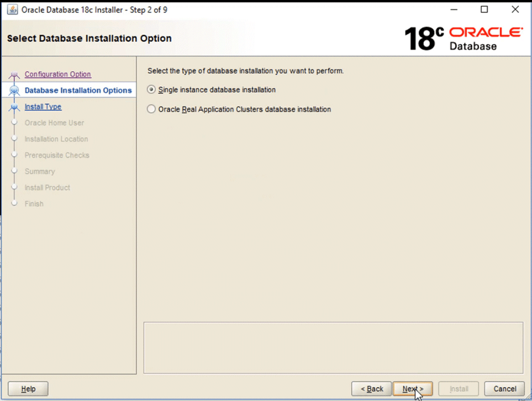This screenshot has width=532, height=401.
Task: Click the Install Type step marker icon
Action: coord(14,107)
